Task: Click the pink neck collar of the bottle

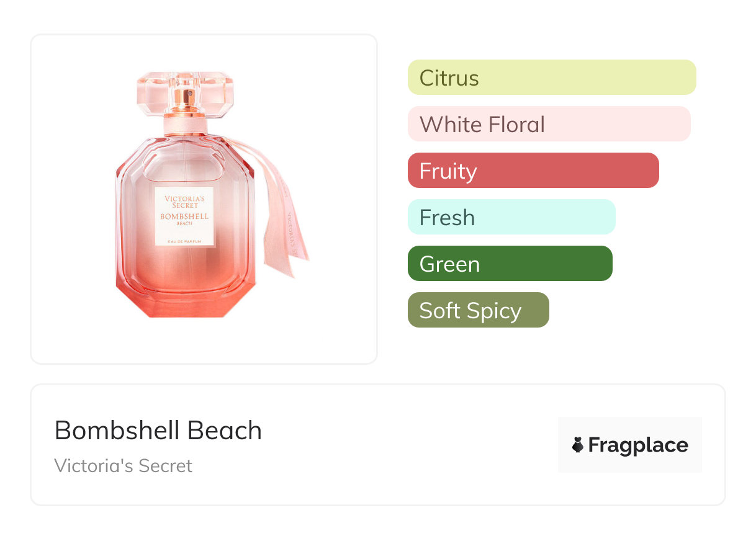Action: coord(186,127)
